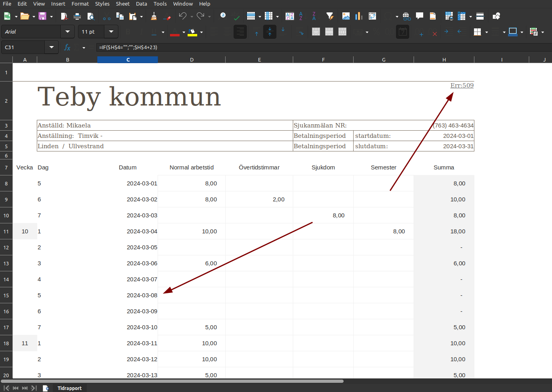552x392 pixels.
Task: Click the Paste clipboard icon
Action: (x=133, y=16)
